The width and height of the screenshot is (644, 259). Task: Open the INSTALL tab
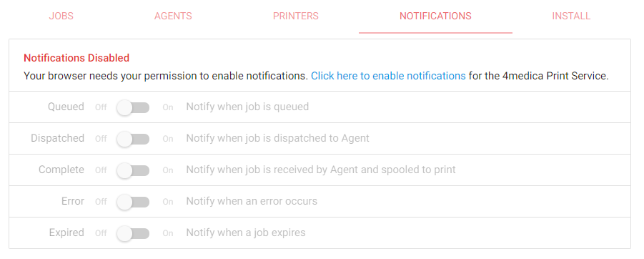[x=571, y=16]
